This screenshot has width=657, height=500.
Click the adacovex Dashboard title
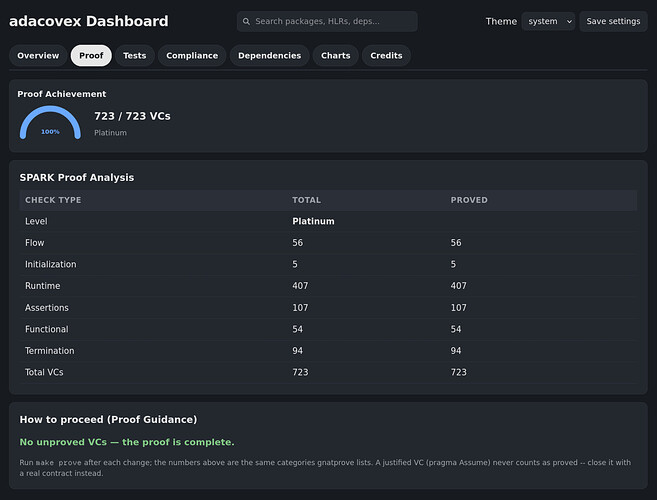(x=89, y=21)
